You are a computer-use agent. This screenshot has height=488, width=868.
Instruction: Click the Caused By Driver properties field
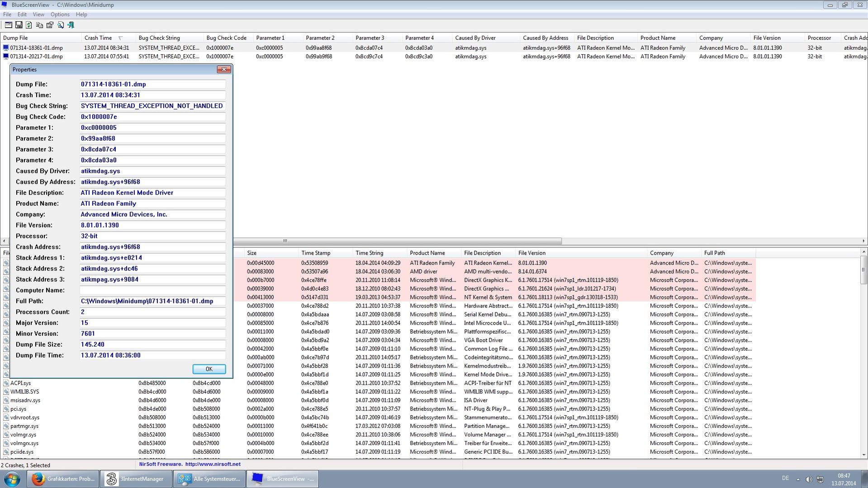pos(152,171)
